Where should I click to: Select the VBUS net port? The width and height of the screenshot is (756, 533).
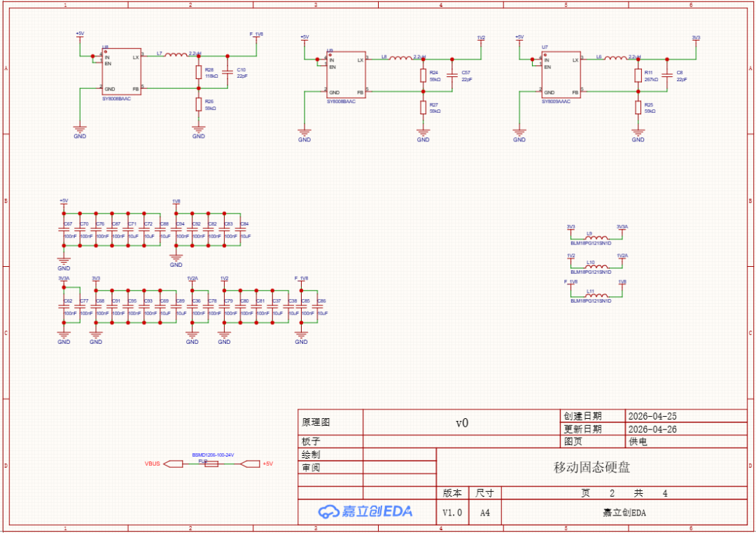coord(173,464)
